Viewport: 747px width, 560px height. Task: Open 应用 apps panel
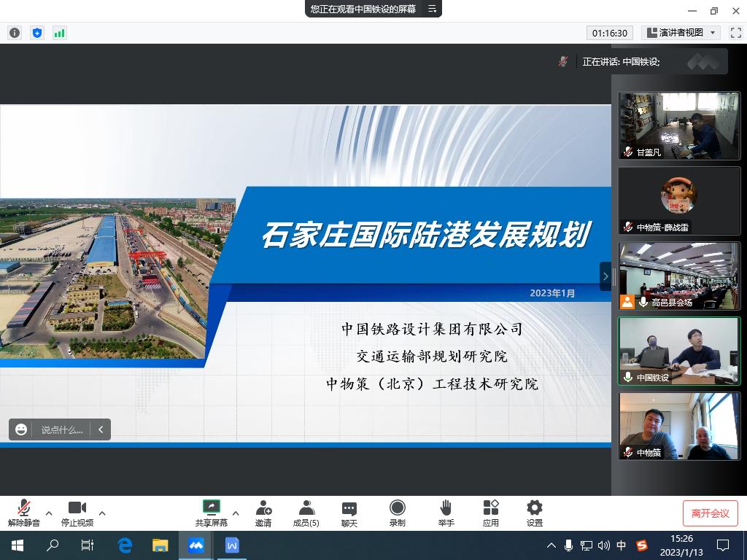tap(491, 513)
